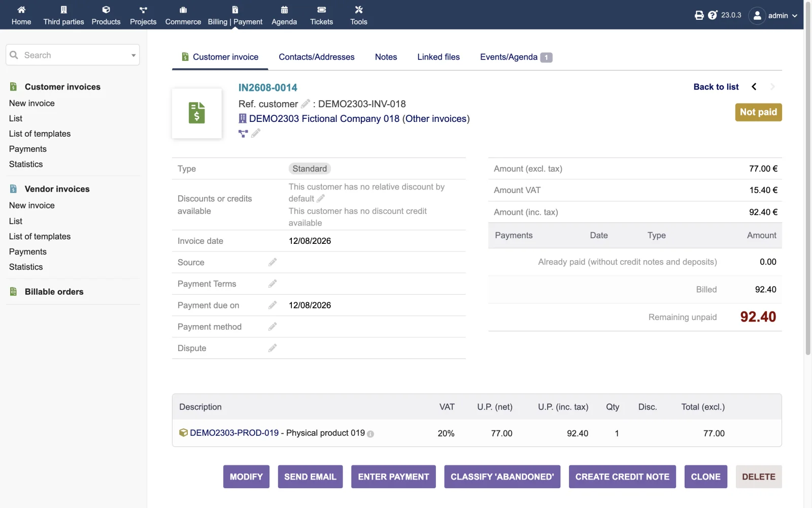Click the info icon after Physical product 019
The height and width of the screenshot is (508, 812).
[370, 434]
